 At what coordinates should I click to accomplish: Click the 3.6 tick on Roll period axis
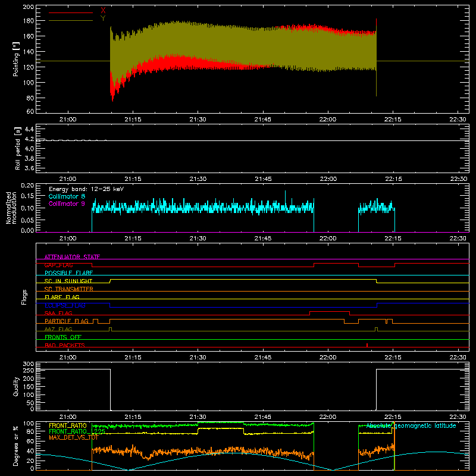coord(29,168)
